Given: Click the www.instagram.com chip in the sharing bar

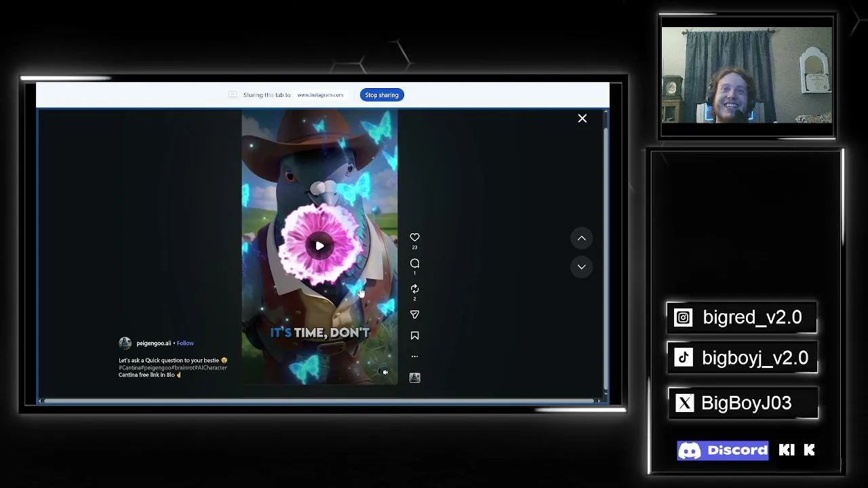Looking at the screenshot, I should click(x=320, y=95).
